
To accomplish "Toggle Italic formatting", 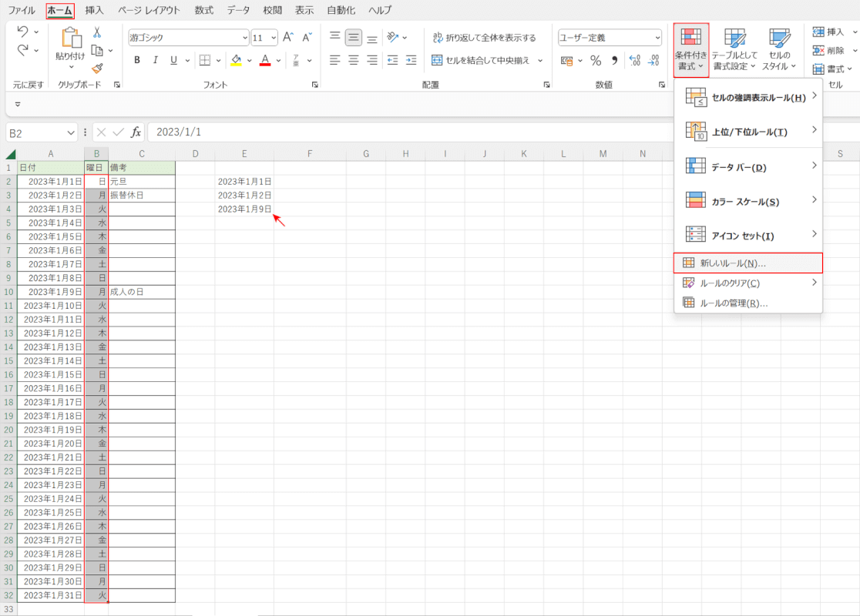I will coord(156,60).
